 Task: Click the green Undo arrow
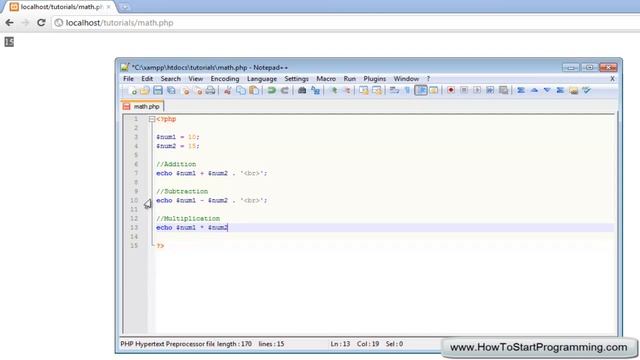tap(271, 91)
